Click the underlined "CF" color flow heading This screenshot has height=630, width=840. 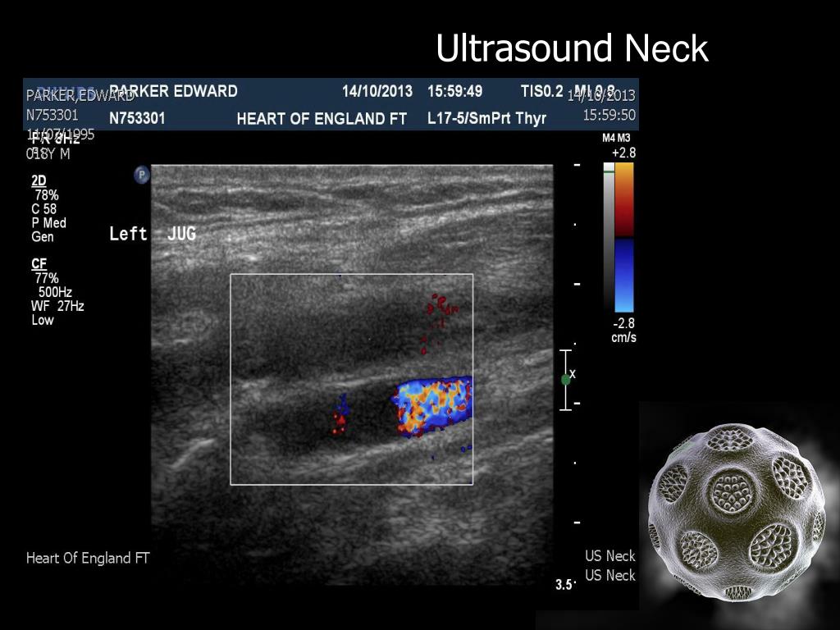39,264
